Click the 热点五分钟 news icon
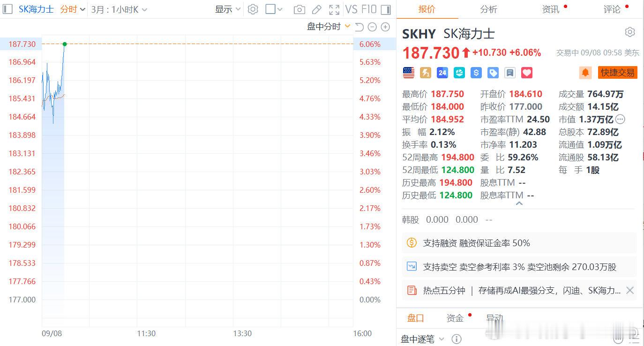The image size is (644, 346). pyautogui.click(x=412, y=291)
